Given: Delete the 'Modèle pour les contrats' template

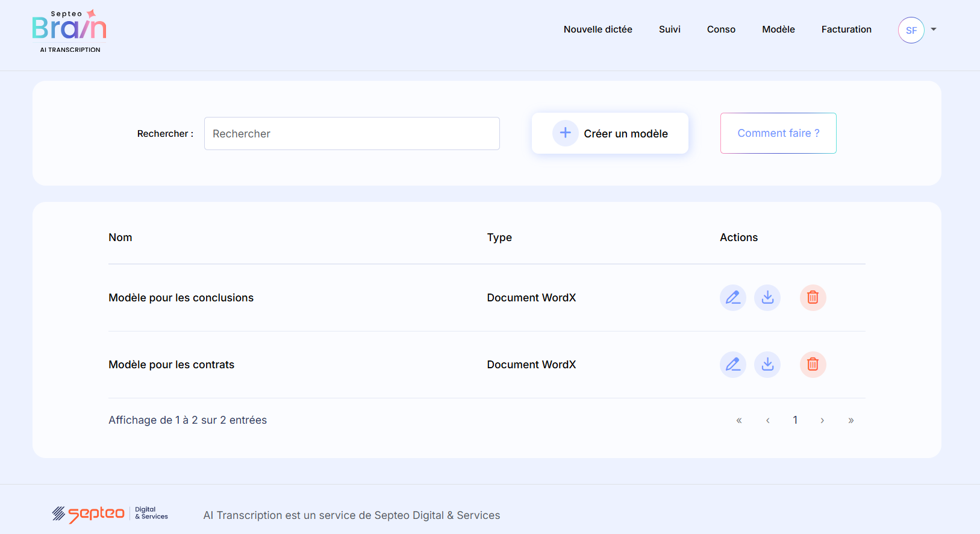Looking at the screenshot, I should tap(813, 365).
